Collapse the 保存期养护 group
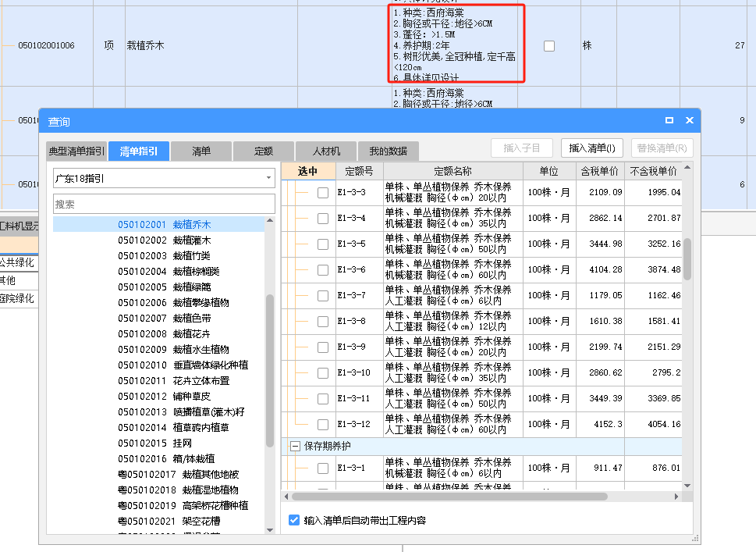 pyautogui.click(x=295, y=447)
